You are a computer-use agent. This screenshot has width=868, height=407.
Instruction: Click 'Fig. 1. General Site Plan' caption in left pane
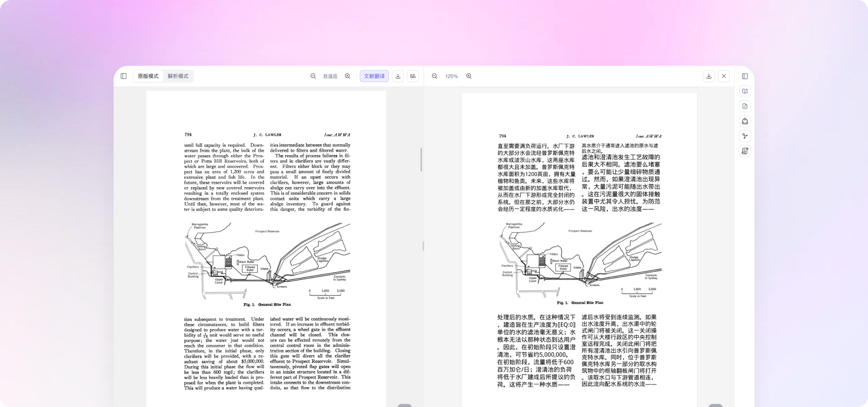point(267,304)
